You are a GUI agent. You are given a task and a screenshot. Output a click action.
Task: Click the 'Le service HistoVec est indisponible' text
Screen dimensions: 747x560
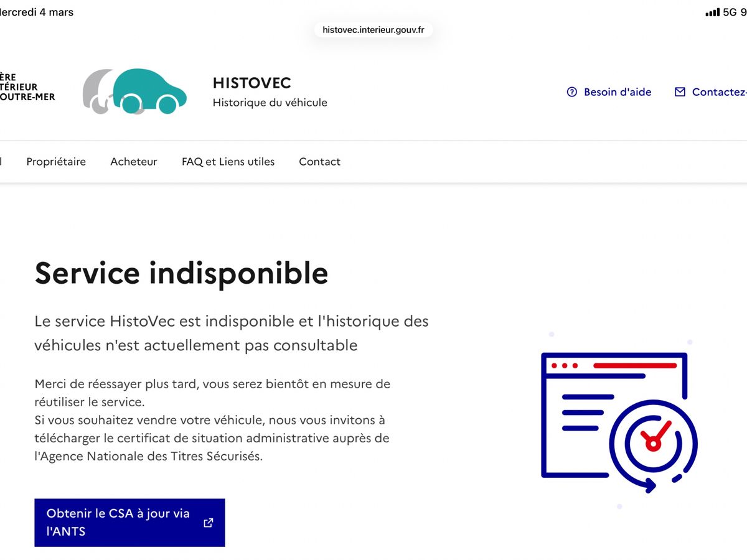[x=232, y=333]
